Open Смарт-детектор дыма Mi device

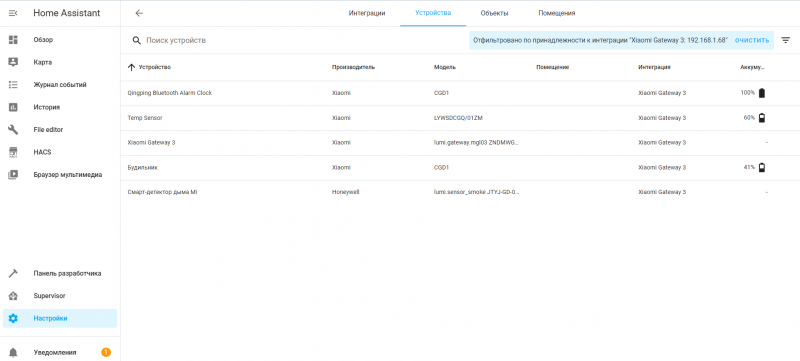[x=162, y=192]
